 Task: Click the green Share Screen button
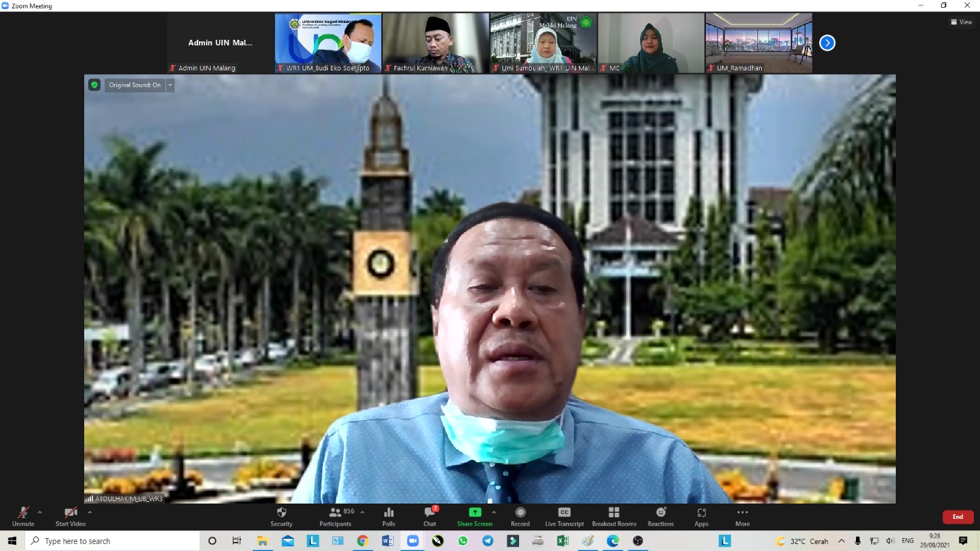point(474,517)
